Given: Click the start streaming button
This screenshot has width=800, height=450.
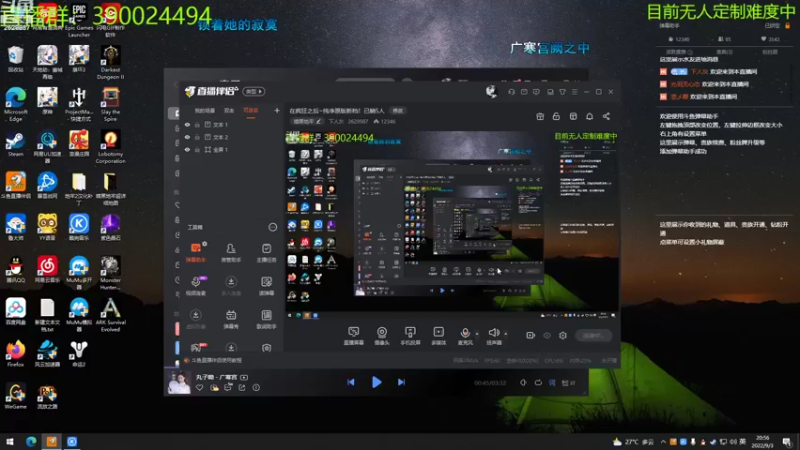Looking at the screenshot, I should pyautogui.click(x=593, y=335).
